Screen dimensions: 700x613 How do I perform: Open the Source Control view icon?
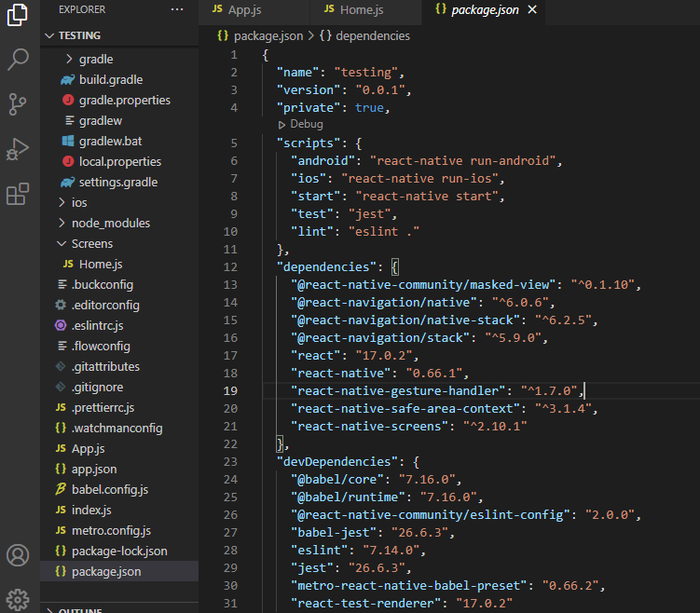(x=18, y=104)
